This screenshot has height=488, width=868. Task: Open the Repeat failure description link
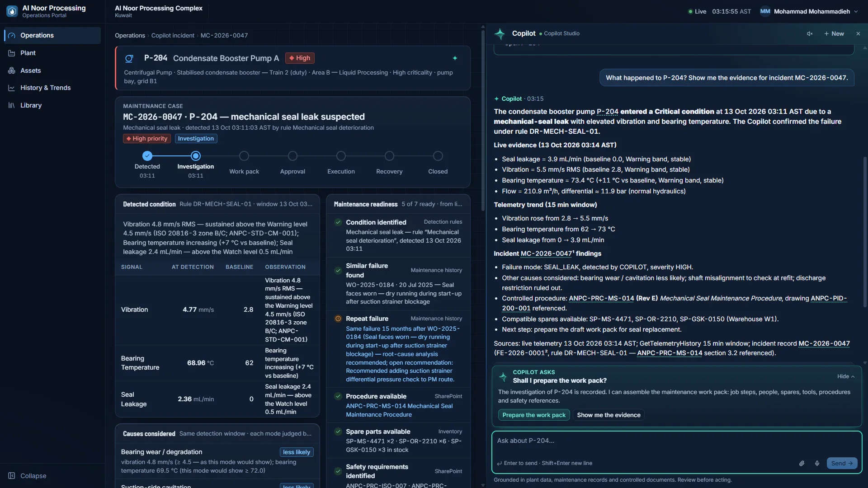coord(402,354)
